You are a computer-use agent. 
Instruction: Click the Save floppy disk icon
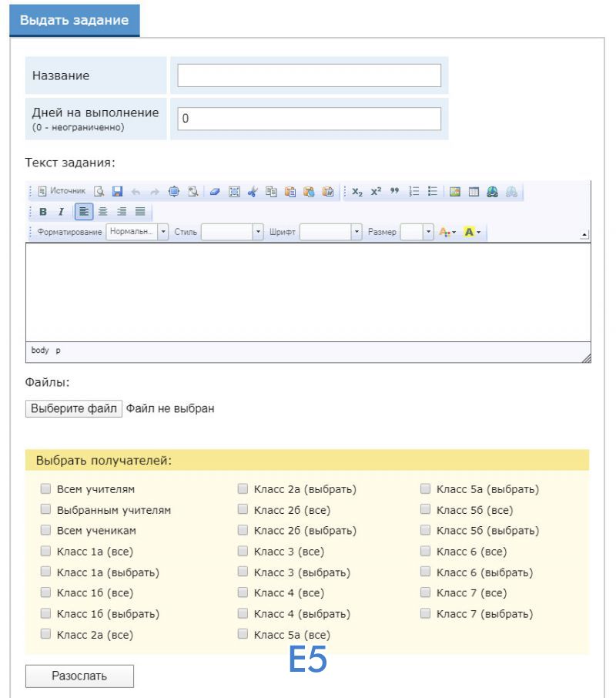tap(118, 190)
